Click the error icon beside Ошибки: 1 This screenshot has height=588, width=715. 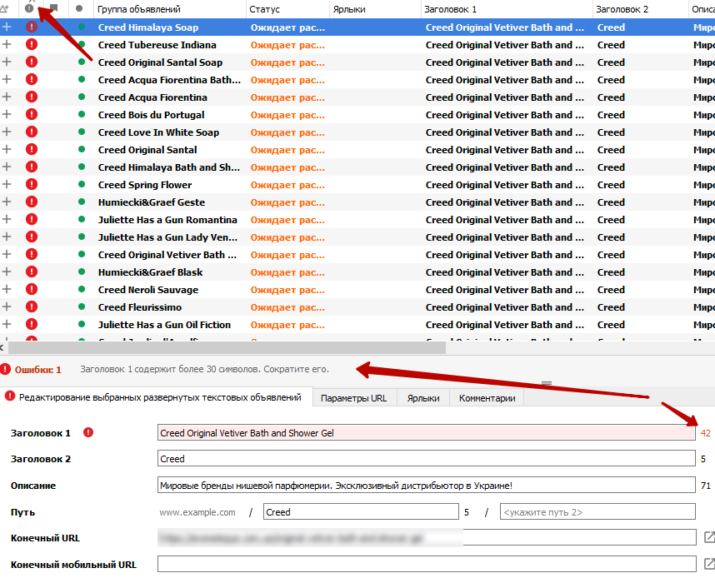coord(6,369)
